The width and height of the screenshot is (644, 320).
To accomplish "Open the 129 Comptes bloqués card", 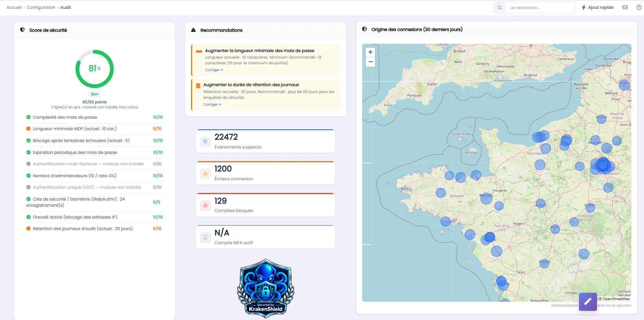I will pyautogui.click(x=266, y=205).
